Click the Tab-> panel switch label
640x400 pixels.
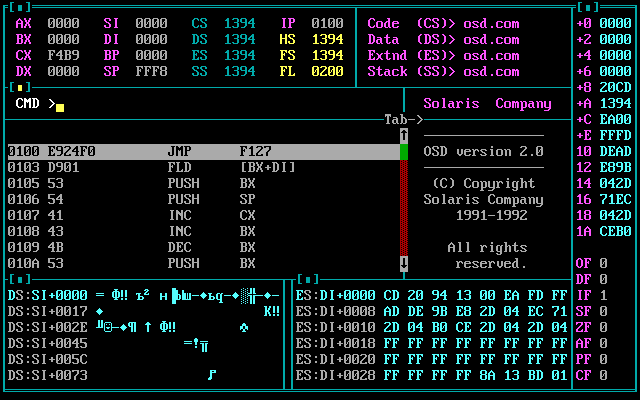click(404, 119)
